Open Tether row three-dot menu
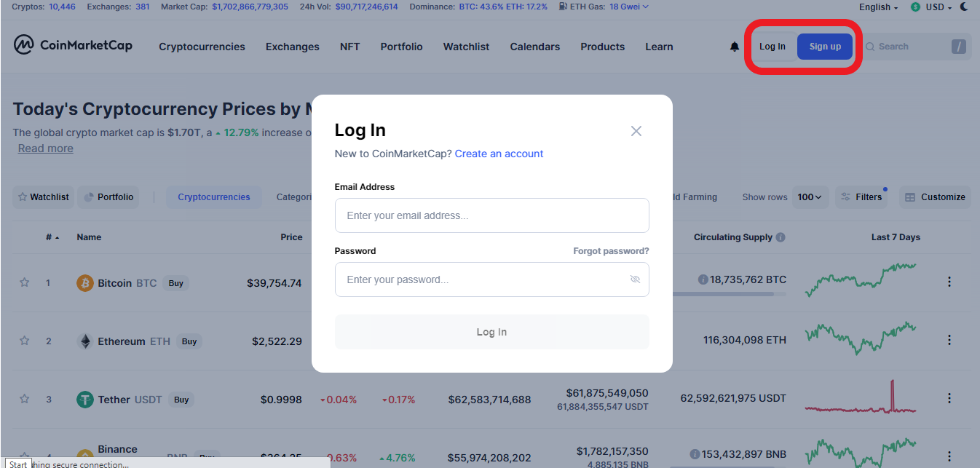The width and height of the screenshot is (980, 468). coord(949,398)
